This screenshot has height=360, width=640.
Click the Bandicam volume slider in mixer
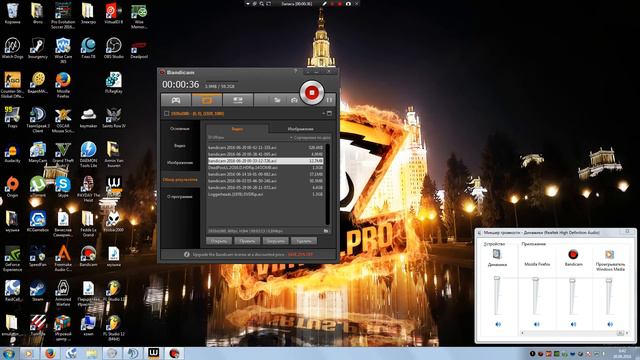[x=572, y=296]
